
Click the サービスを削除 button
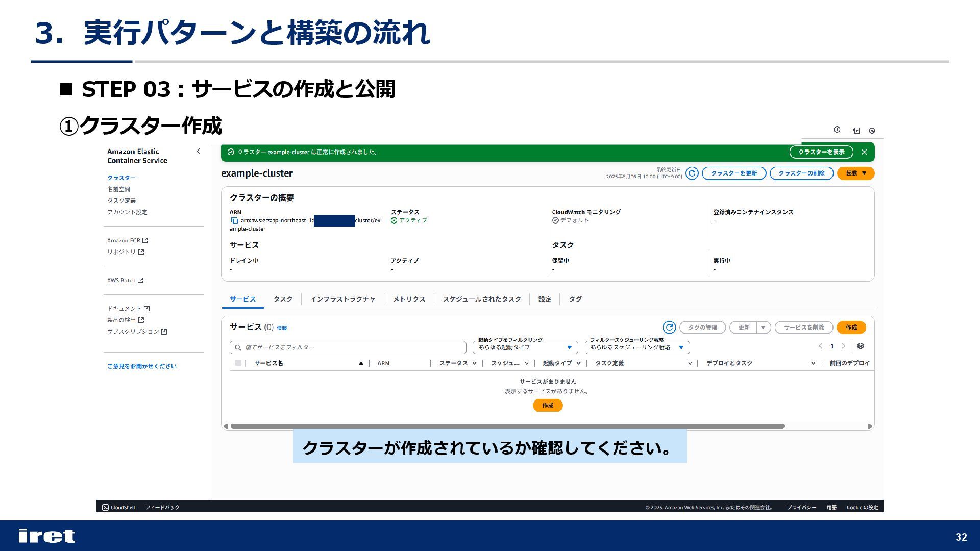pos(804,328)
